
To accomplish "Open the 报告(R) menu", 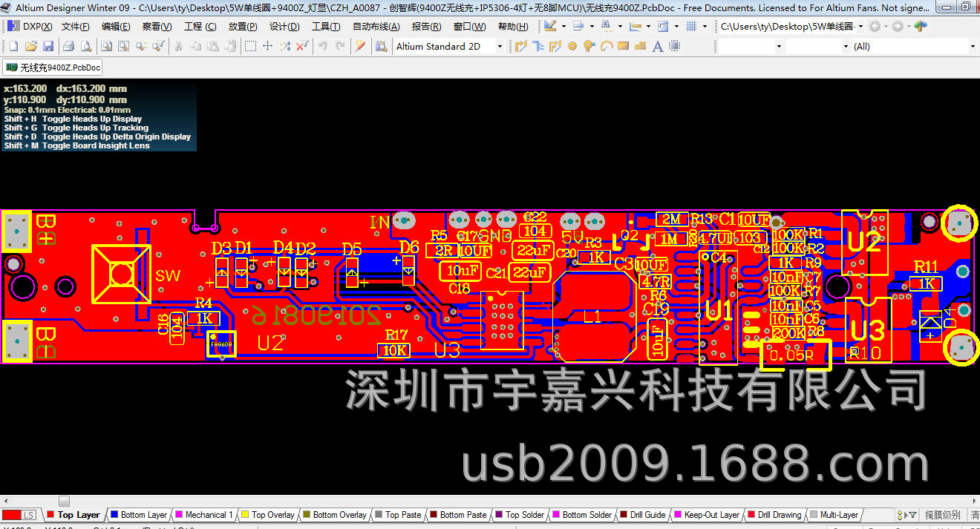I will pyautogui.click(x=426, y=26).
